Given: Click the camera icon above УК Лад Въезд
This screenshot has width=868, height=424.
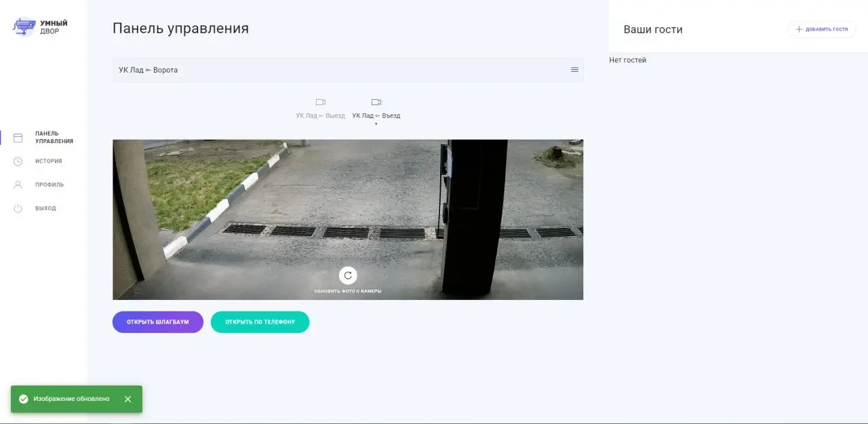Looking at the screenshot, I should tap(376, 102).
